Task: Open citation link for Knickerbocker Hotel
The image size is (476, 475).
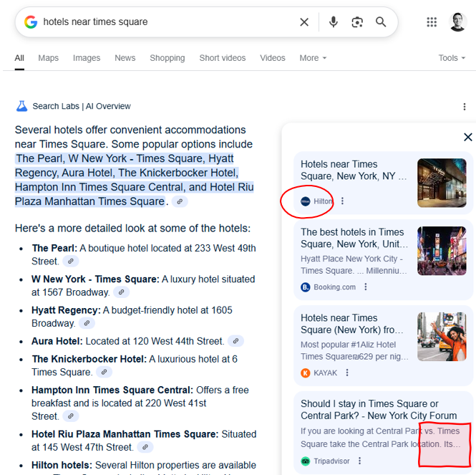Action: (x=104, y=372)
